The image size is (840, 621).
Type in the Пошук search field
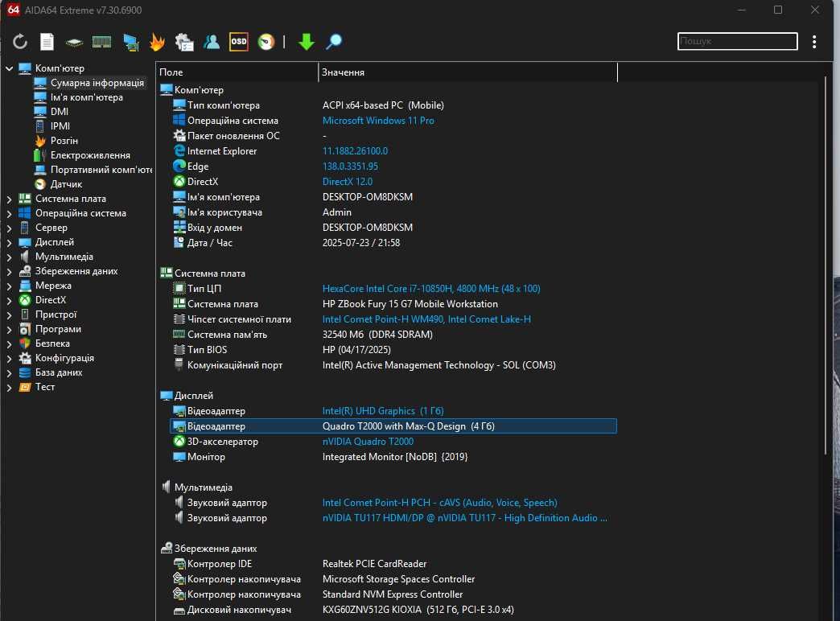click(x=737, y=41)
